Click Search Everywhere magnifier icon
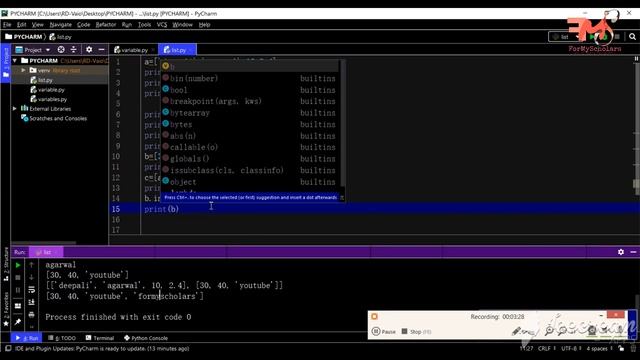The width and height of the screenshot is (640, 360). pyautogui.click(x=632, y=37)
